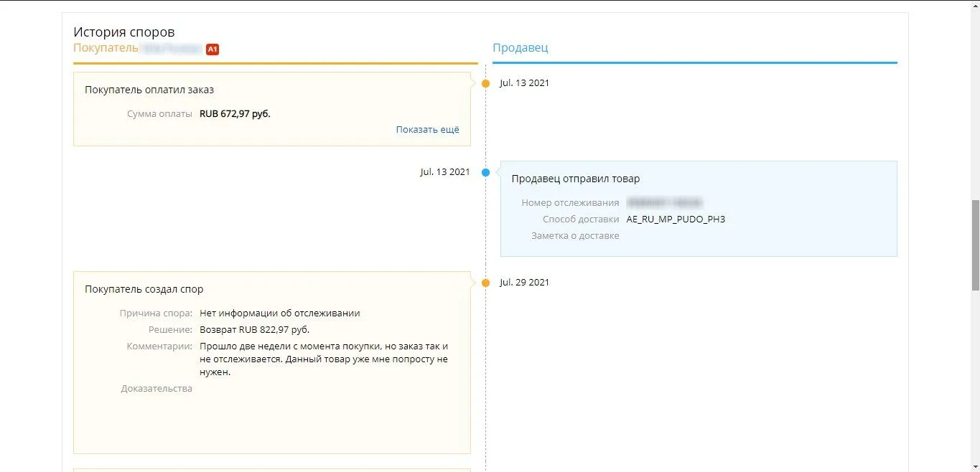Click the amount "RUB 672,97 руб."

235,113
